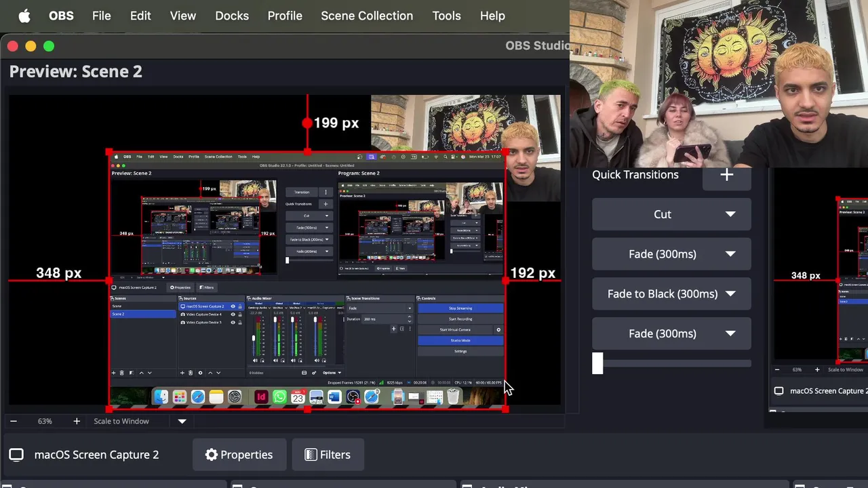
Task: Click the 63% zoom value under the preview
Action: [x=45, y=421]
